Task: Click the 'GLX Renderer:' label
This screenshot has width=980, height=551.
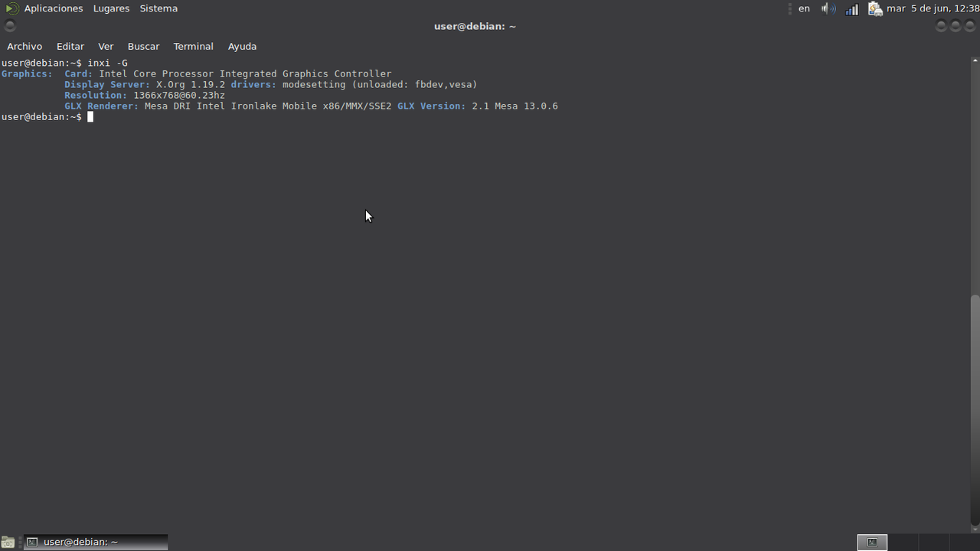Action: coord(102,106)
